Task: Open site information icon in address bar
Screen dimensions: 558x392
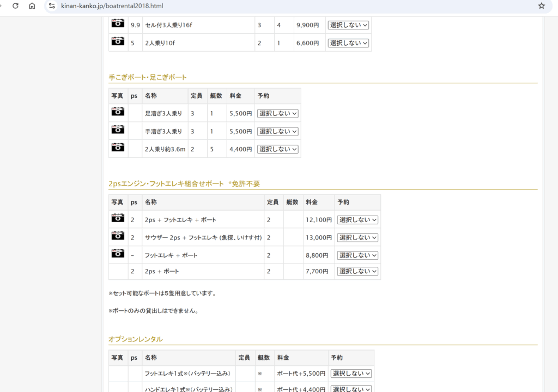Action: pyautogui.click(x=52, y=6)
